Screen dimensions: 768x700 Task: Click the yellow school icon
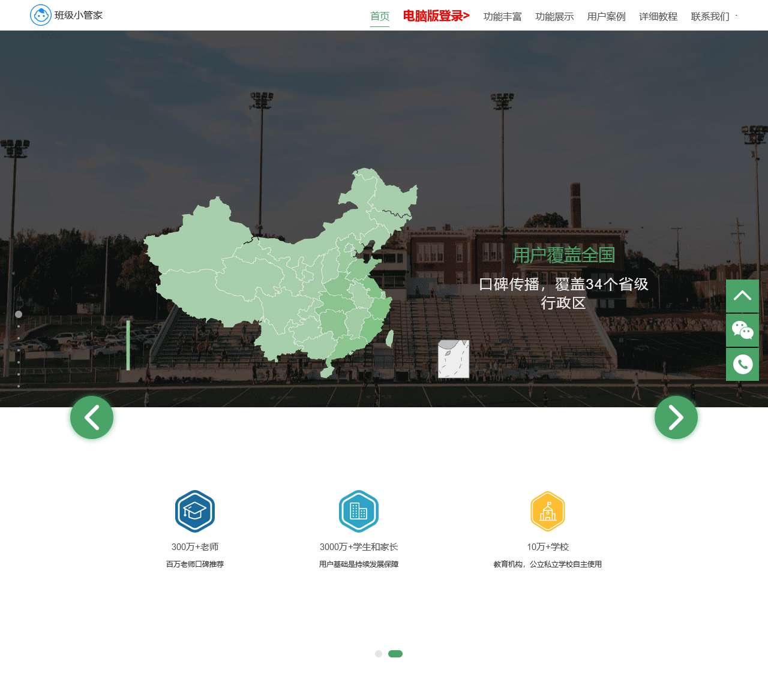[548, 511]
